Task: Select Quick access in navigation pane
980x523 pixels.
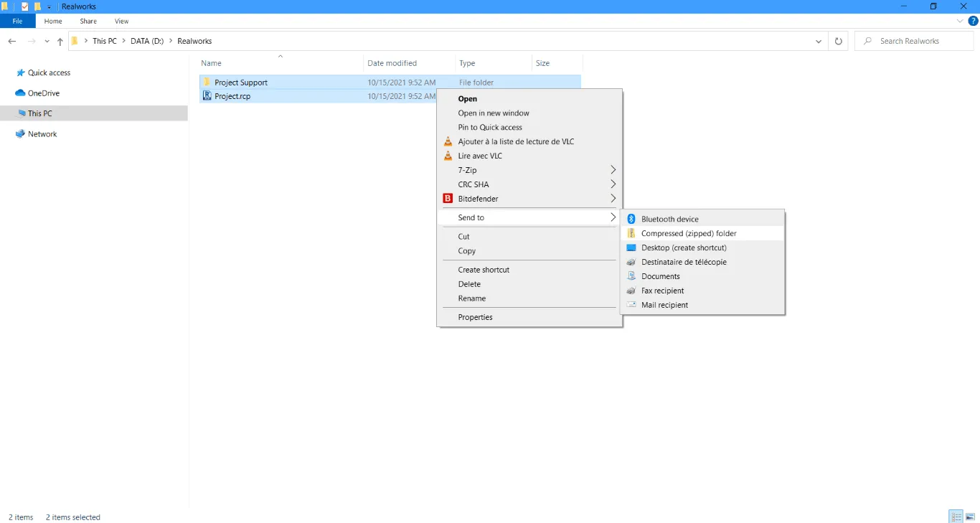Action: click(x=49, y=72)
